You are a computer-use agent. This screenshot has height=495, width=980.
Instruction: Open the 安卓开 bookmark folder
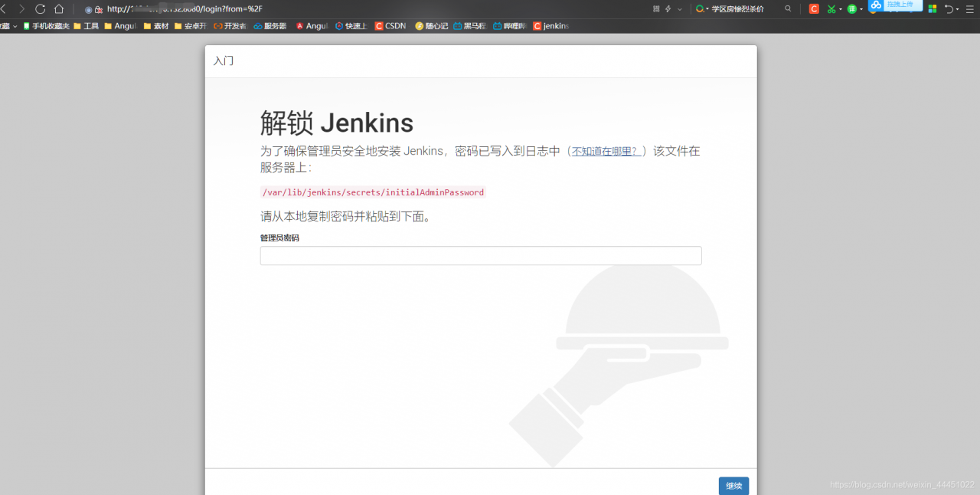click(x=191, y=26)
